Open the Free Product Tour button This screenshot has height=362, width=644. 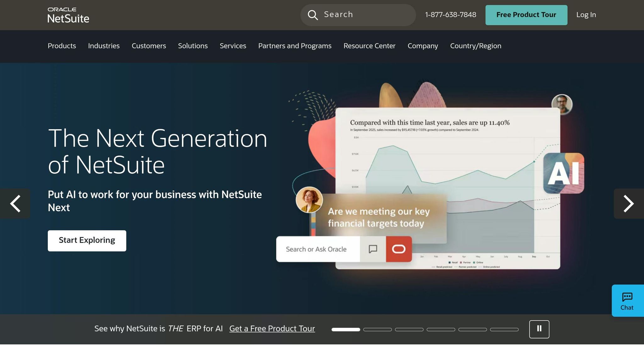526,15
